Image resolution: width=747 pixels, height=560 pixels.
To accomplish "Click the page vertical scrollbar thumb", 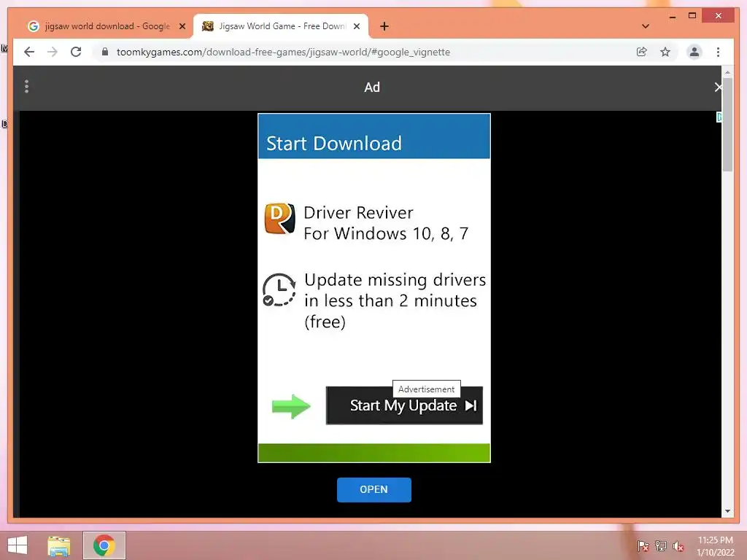I will [x=727, y=125].
